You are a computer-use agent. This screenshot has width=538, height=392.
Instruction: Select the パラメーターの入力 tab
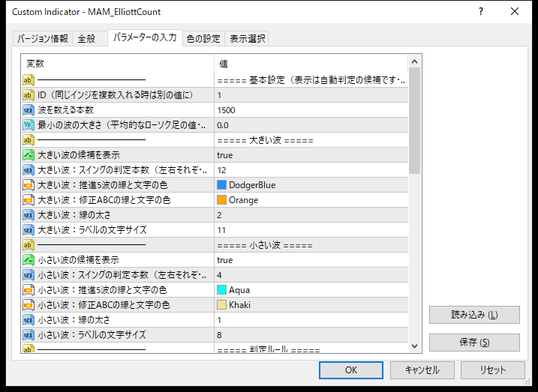click(x=145, y=37)
